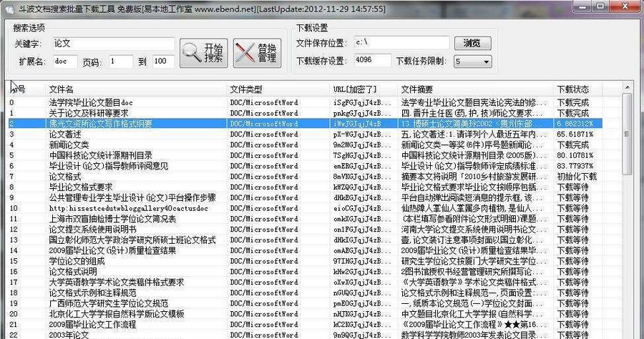Select row 毕业论文格式要求
The height and width of the screenshot is (339, 644).
point(305,187)
